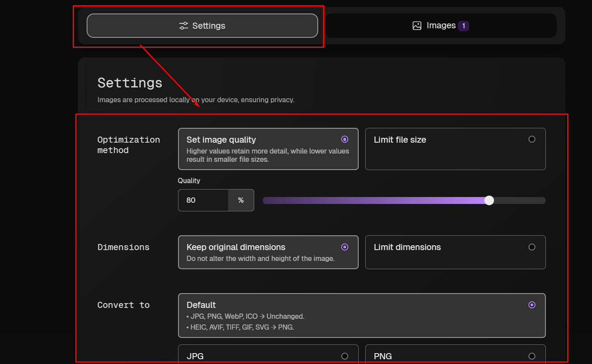Click the Settings heading text

click(x=130, y=83)
